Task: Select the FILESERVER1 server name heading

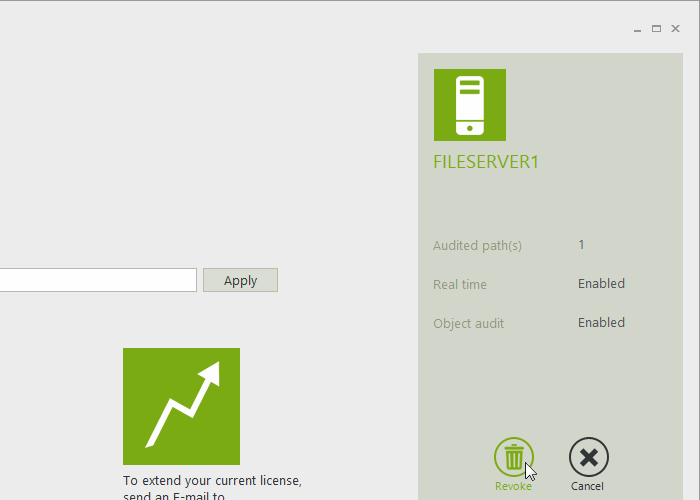Action: (486, 162)
